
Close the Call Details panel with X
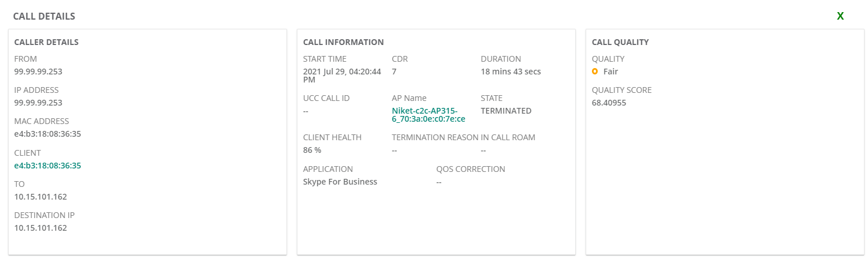840,16
